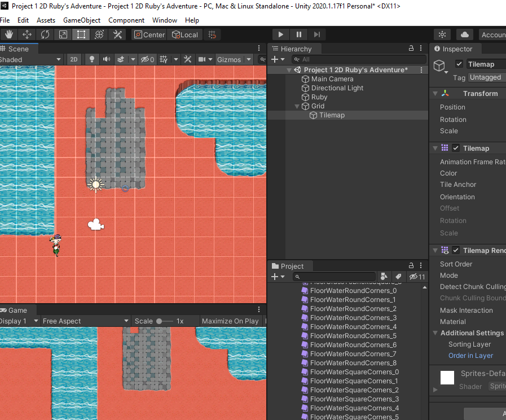Open the Assets menu

point(46,20)
